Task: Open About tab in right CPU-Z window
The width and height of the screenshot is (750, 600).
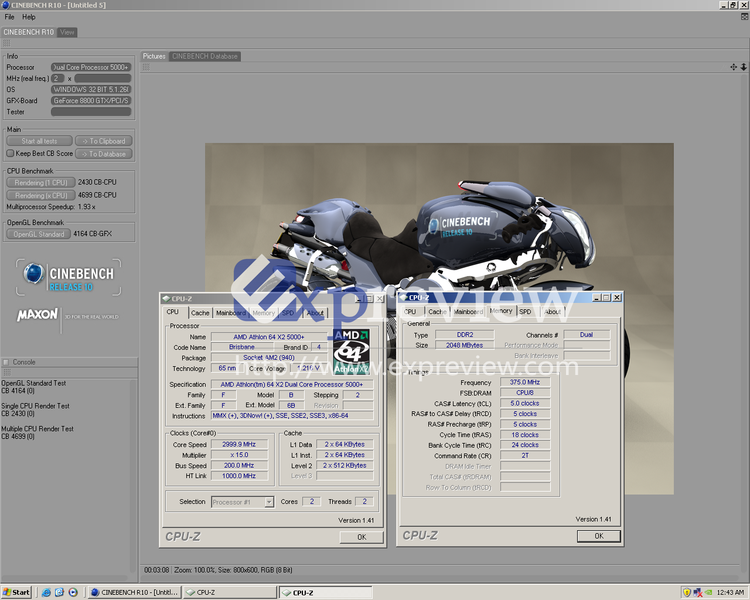Action: point(552,311)
